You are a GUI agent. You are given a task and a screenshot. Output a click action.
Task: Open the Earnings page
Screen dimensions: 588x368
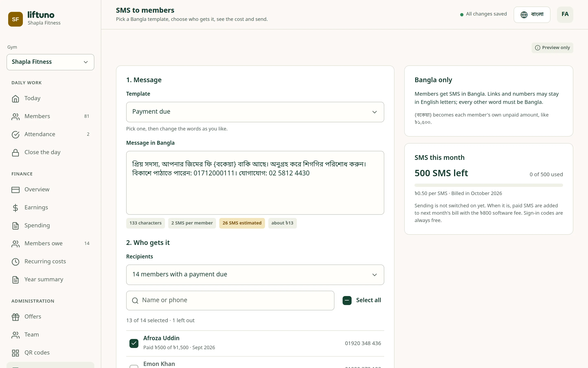[x=50, y=208]
